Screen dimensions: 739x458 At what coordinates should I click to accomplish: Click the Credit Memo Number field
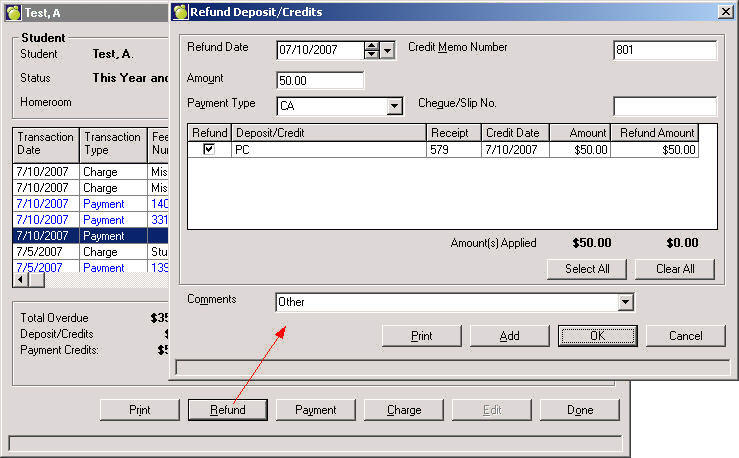[x=664, y=51]
